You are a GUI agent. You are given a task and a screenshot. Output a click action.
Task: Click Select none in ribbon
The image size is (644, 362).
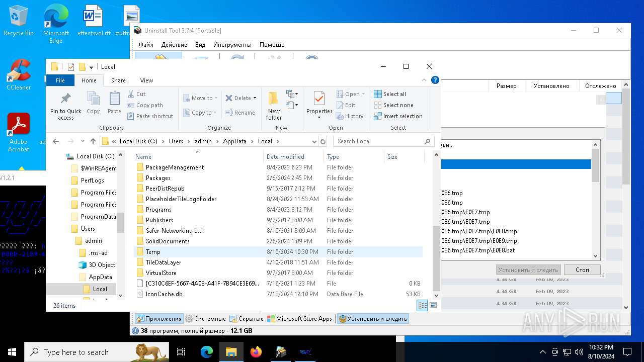tap(393, 105)
